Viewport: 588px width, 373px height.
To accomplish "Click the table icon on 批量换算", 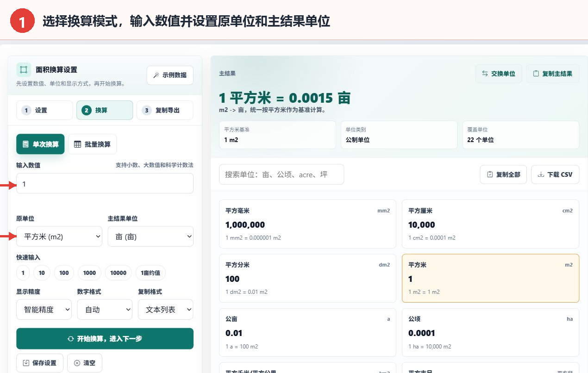I will 78,144.
